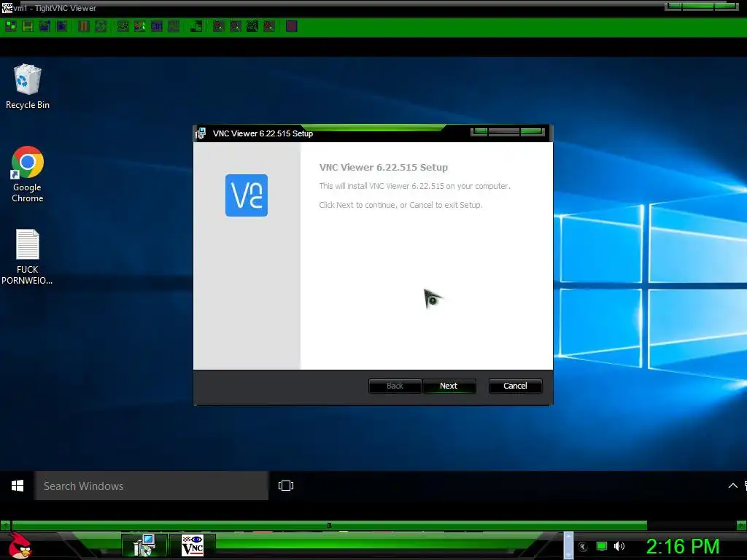Viewport: 747px width, 560px height.
Task: Switch to full screen via toolbar icon
Action: tap(292, 26)
